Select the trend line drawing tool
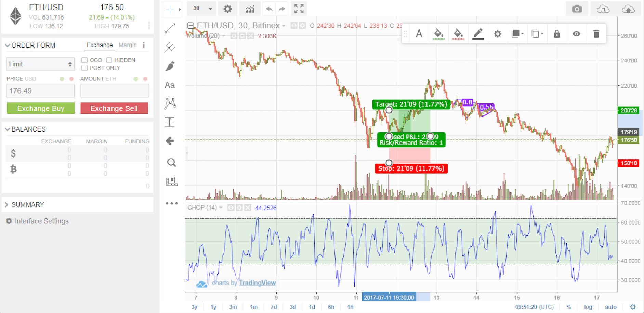This screenshot has height=313, width=644. tap(170, 28)
